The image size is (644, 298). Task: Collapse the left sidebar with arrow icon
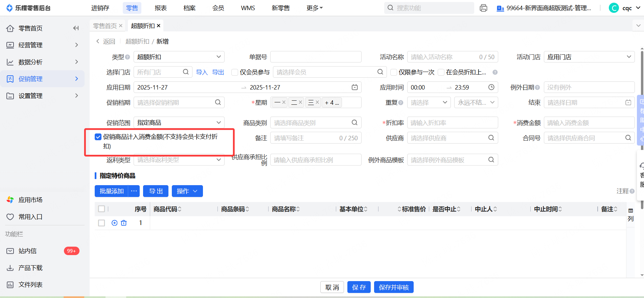tap(76, 28)
